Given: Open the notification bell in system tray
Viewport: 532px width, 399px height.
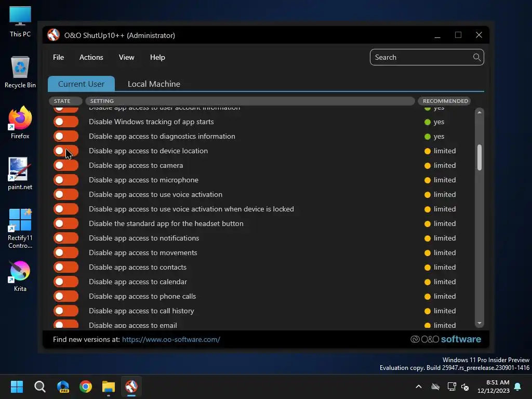Looking at the screenshot, I should tap(517, 387).
